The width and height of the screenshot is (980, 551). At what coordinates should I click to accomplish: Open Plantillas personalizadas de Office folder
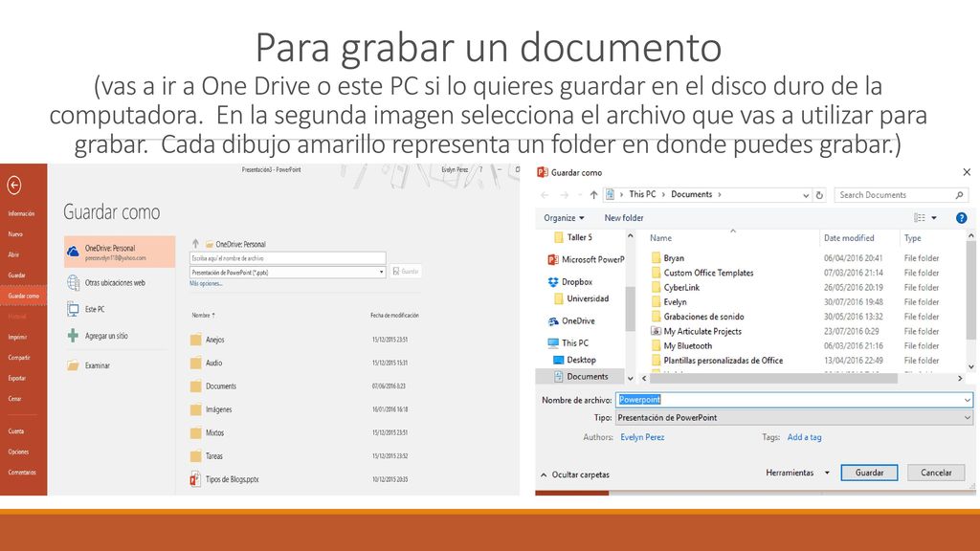pyautogui.click(x=717, y=361)
